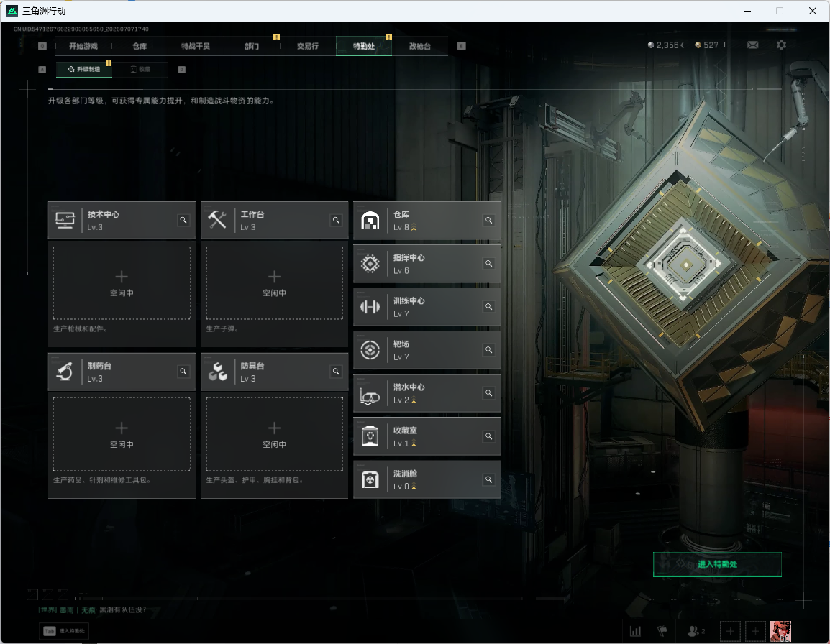Select the 收藏 sub-tab

pos(140,69)
